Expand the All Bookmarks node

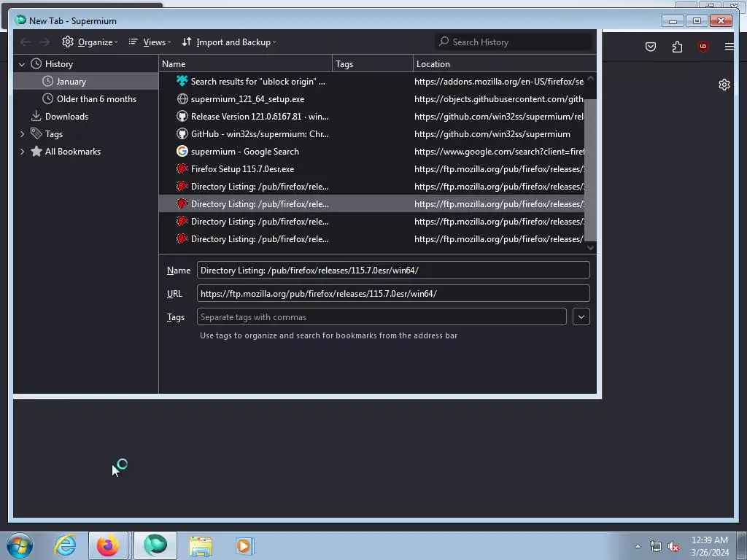[x=22, y=152]
